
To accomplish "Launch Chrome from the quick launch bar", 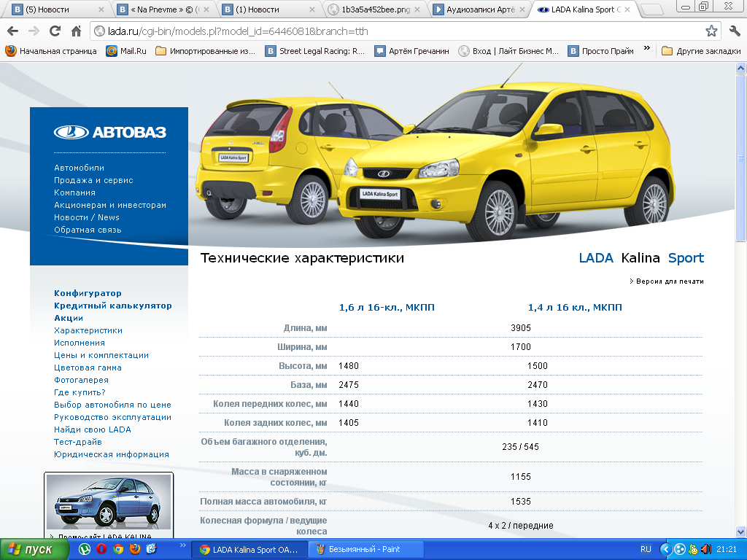I will click(x=117, y=550).
